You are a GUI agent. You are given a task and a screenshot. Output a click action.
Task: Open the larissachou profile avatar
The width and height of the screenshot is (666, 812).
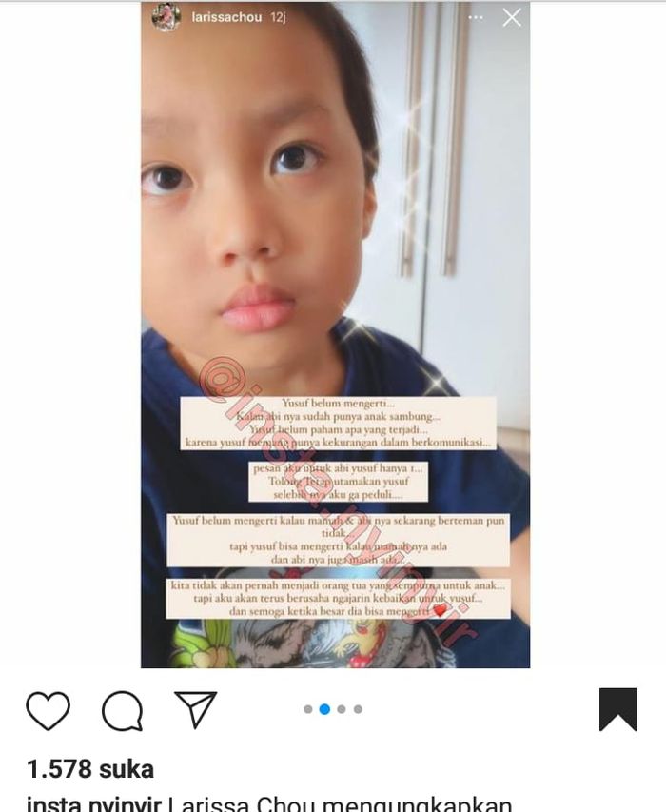point(166,17)
